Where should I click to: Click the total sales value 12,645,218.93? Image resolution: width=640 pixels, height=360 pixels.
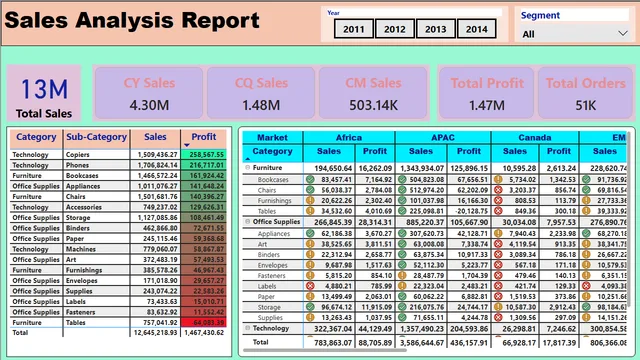pos(156,333)
